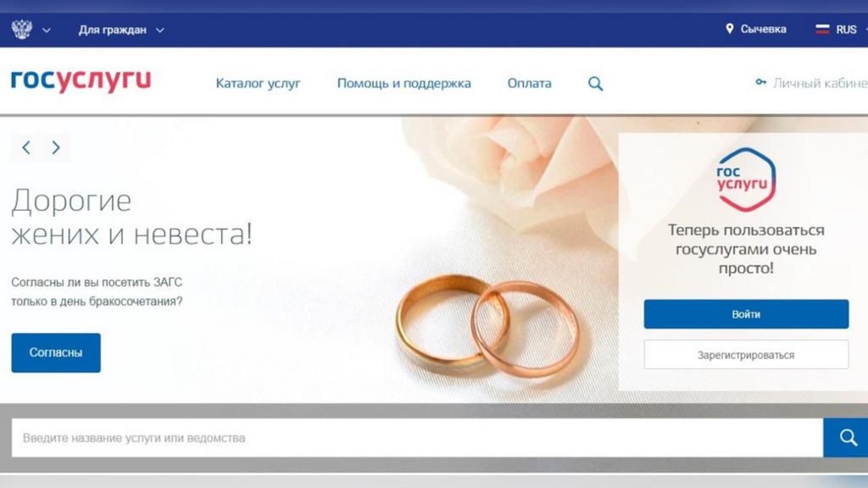Focus the service name search field
Image resolution: width=868 pixels, height=488 pixels.
pyautogui.click(x=417, y=438)
